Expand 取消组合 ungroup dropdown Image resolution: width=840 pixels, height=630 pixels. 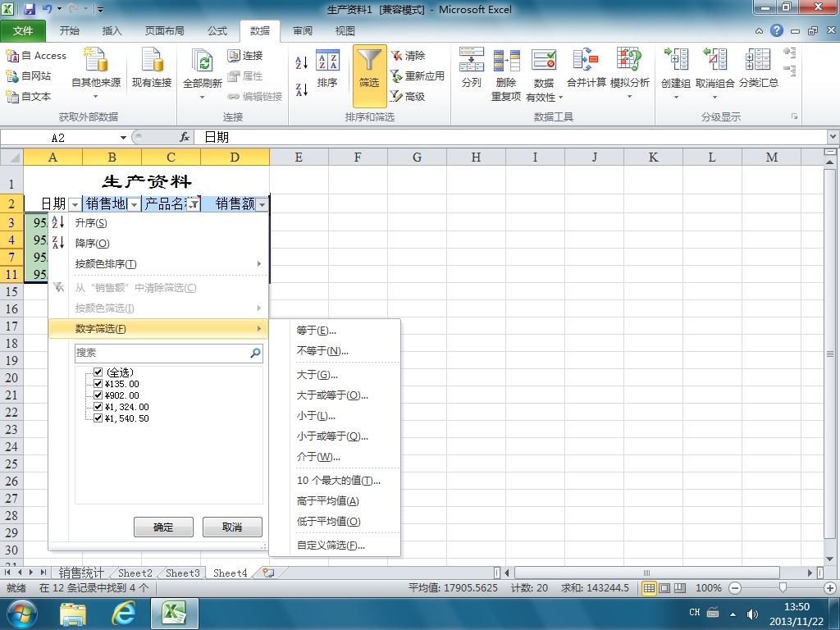click(714, 98)
